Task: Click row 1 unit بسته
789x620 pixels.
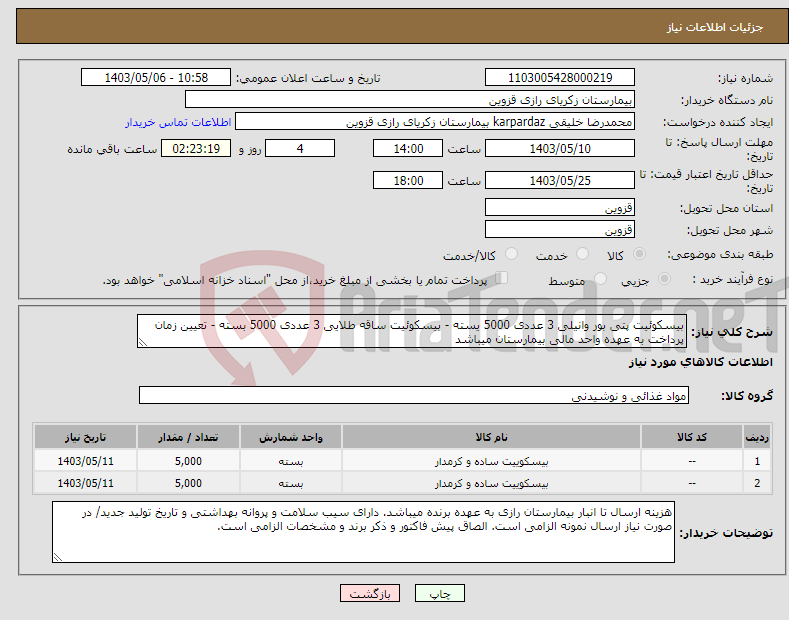Action: (291, 461)
